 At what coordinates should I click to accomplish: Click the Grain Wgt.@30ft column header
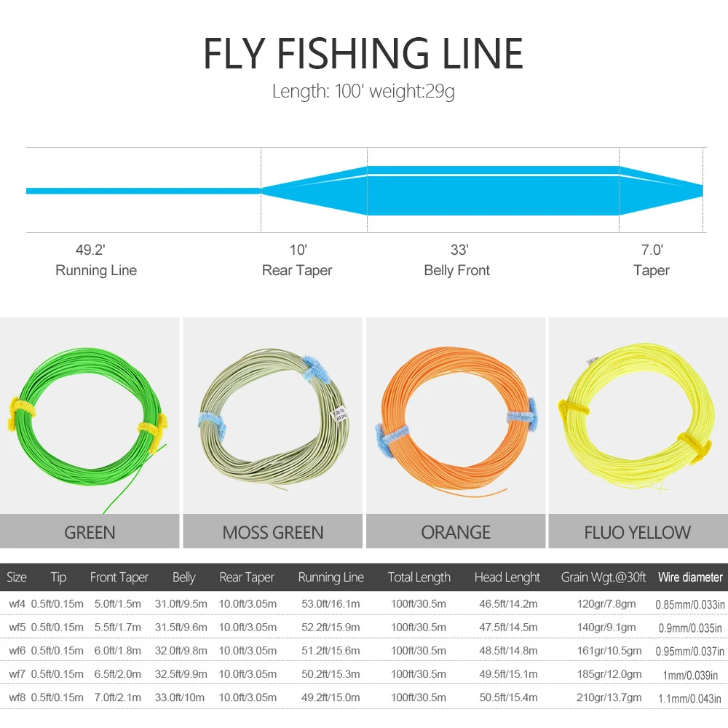pyautogui.click(x=604, y=577)
